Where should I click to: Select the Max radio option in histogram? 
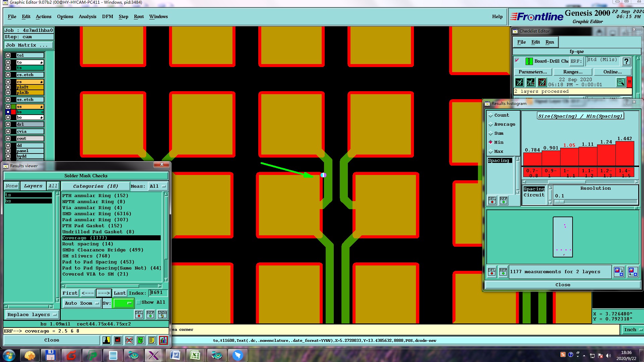click(x=491, y=152)
